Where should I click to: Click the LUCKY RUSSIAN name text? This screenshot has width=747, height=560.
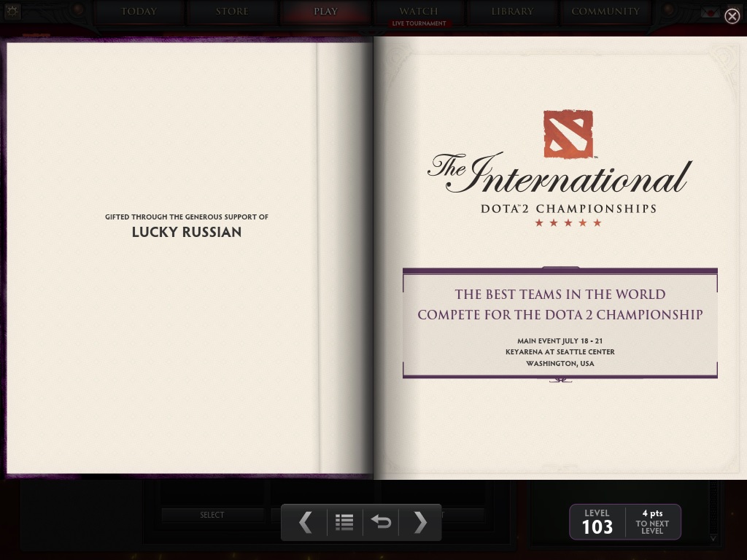coord(187,232)
